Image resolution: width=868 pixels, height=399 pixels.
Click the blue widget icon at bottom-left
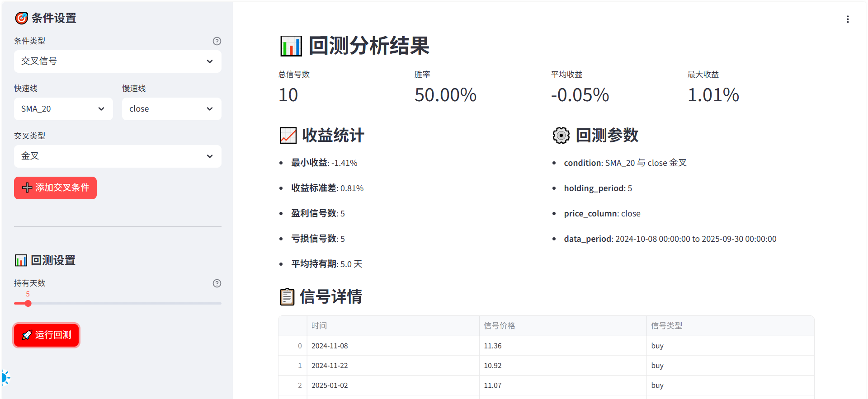pos(5,377)
